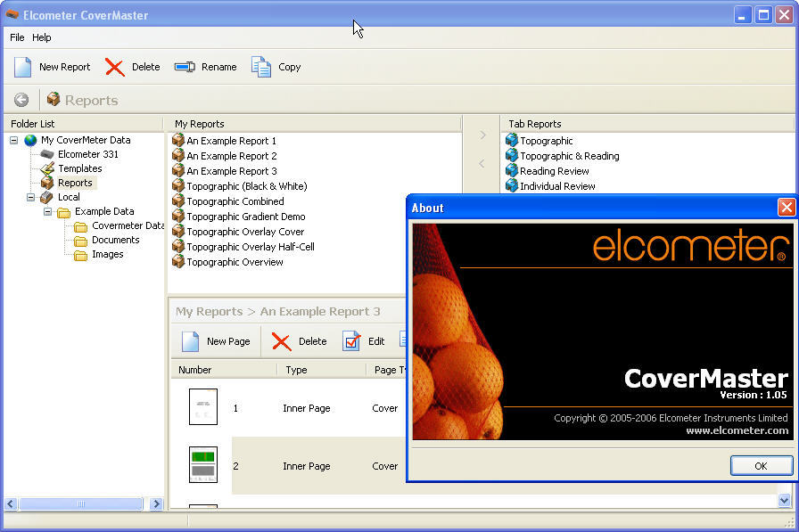This screenshot has height=532, width=799.
Task: Click the An Example Report 1 box icon
Action: (178, 140)
